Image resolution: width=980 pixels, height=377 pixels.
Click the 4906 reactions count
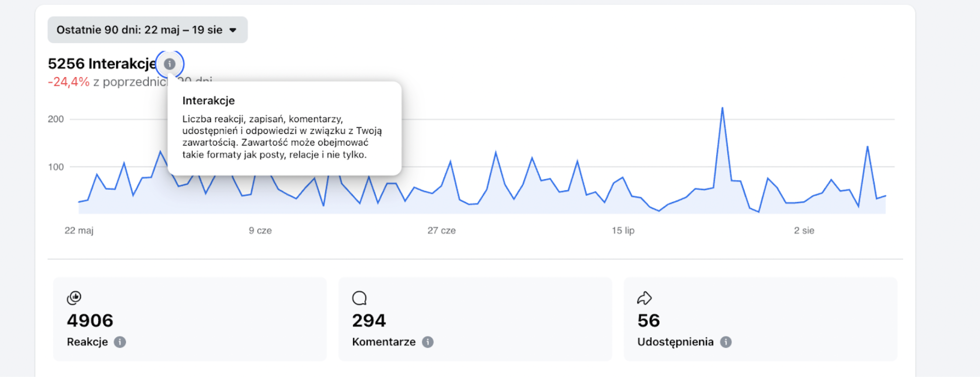click(90, 321)
